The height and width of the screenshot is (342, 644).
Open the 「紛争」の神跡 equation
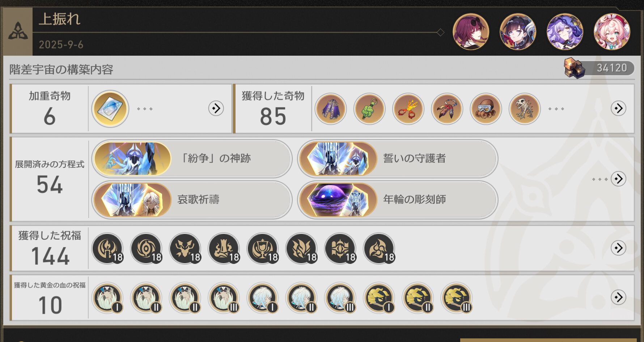pyautogui.click(x=192, y=158)
